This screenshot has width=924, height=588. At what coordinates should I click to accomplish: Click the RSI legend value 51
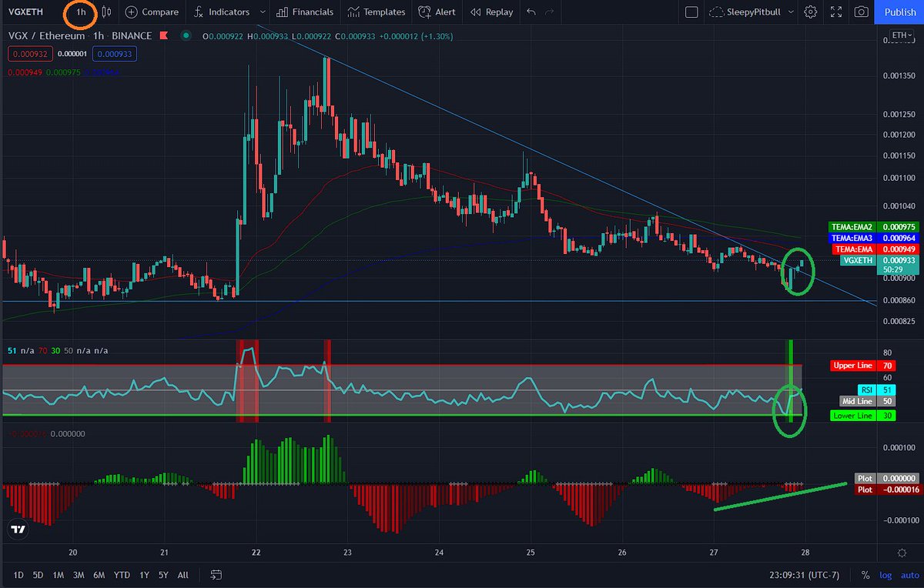point(11,350)
